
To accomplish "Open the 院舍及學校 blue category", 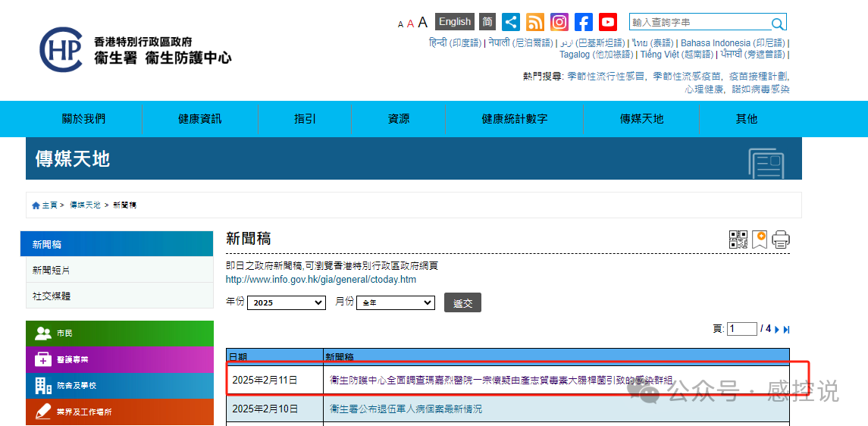I will tap(120, 386).
